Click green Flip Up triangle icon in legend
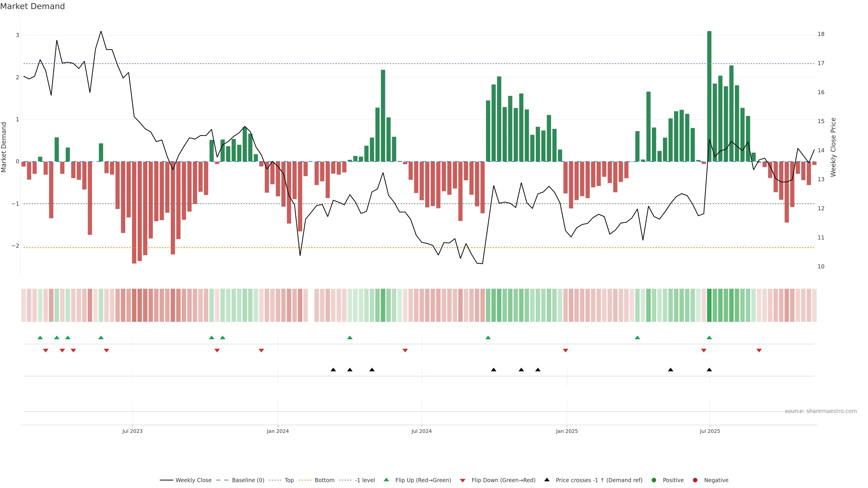 pyautogui.click(x=387, y=480)
